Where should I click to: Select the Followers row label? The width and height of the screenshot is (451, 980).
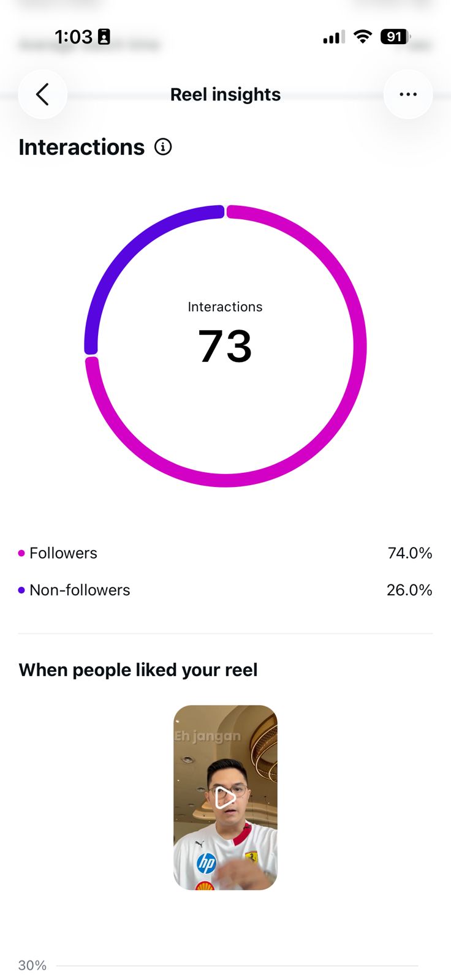point(63,553)
